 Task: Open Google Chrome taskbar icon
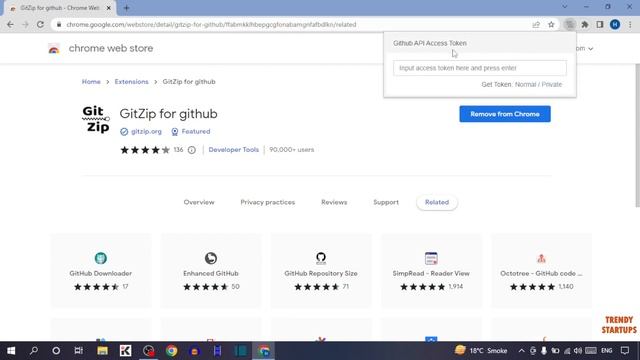tap(171, 351)
